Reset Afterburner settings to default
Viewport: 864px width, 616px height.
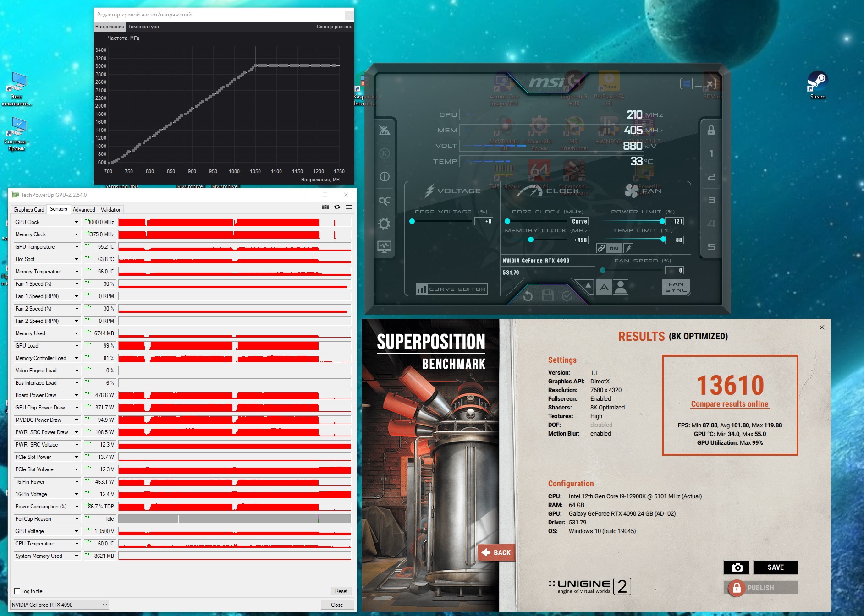[528, 296]
